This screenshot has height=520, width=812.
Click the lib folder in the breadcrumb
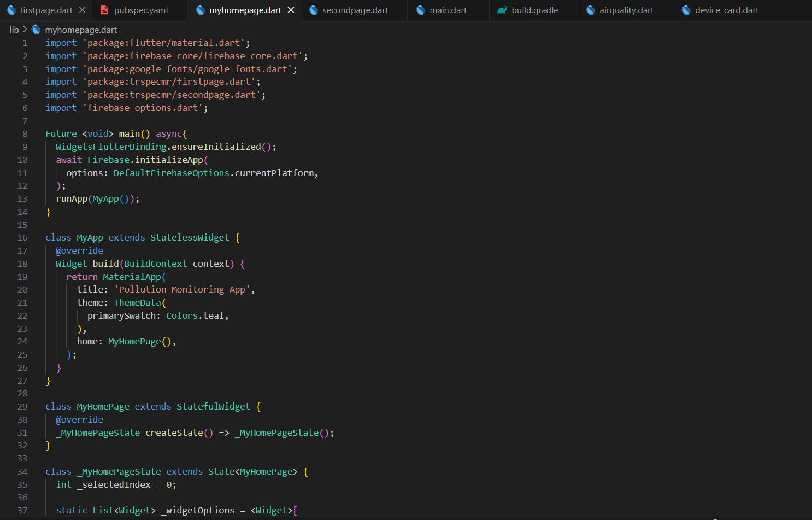[x=14, y=30]
